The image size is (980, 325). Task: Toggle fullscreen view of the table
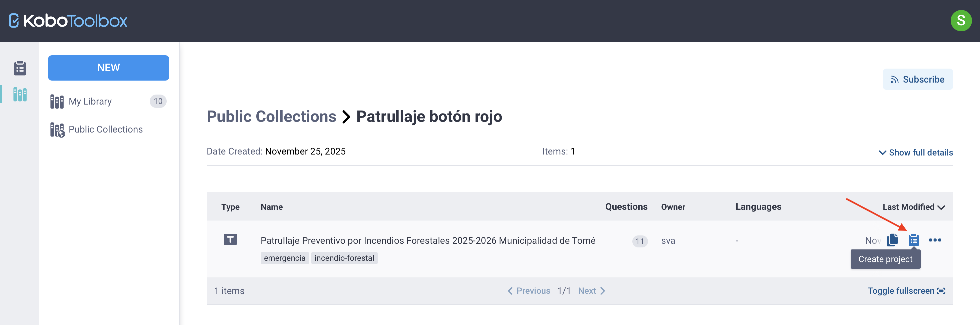pyautogui.click(x=906, y=291)
